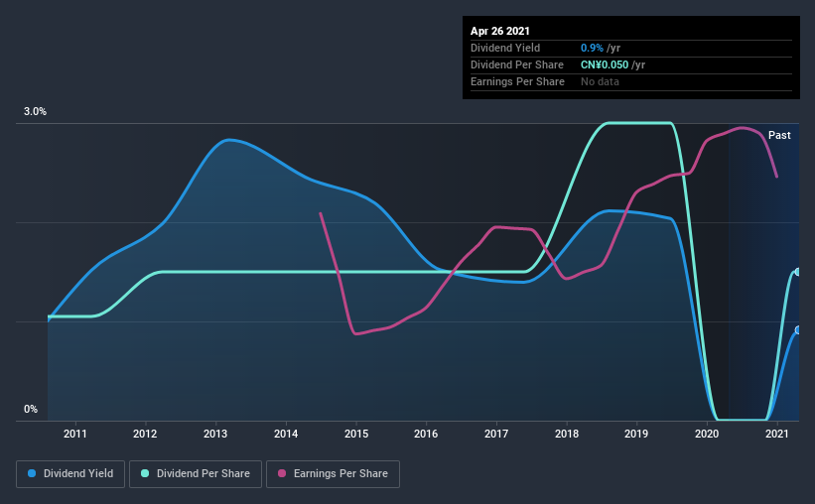This screenshot has width=815, height=504.
Task: Click the CN¥0.050 dividend per share value
Action: click(605, 64)
